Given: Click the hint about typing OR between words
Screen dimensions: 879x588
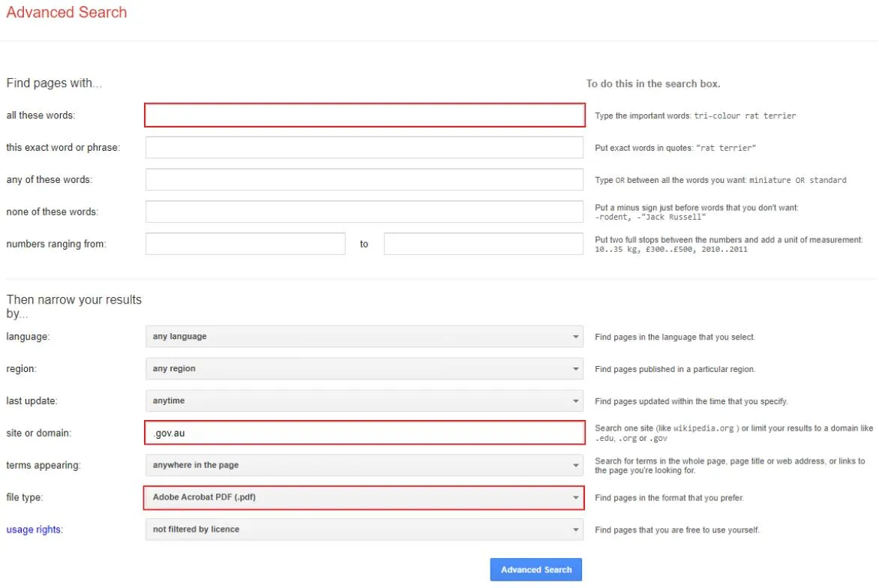Looking at the screenshot, I should (720, 180).
